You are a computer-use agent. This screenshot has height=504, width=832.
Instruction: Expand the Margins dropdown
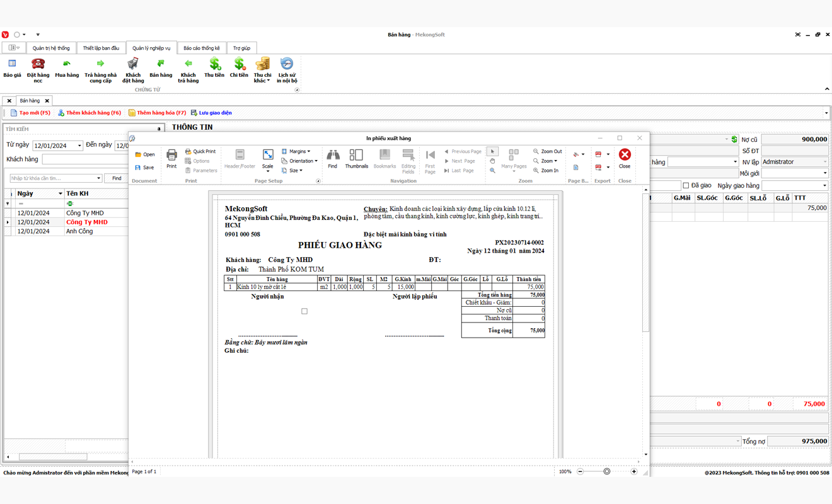(296, 151)
